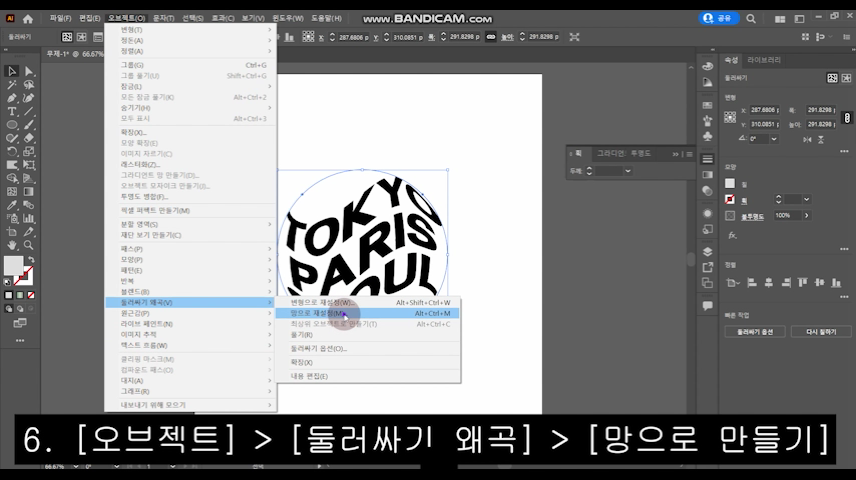The width and height of the screenshot is (856, 480).
Task: Set paint mode to Gradient in toolbar
Action: [x=20, y=295]
